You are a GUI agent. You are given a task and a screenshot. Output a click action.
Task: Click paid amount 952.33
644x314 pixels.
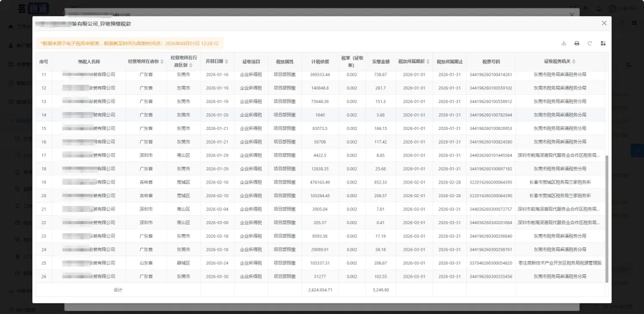click(x=380, y=182)
